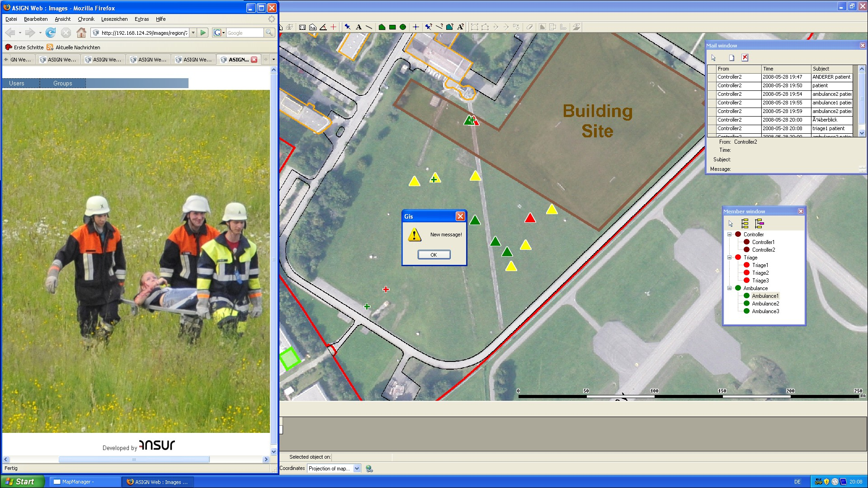Screen dimensions: 868x488
Task: Switch to the Groups tab on web page
Action: coord(62,83)
